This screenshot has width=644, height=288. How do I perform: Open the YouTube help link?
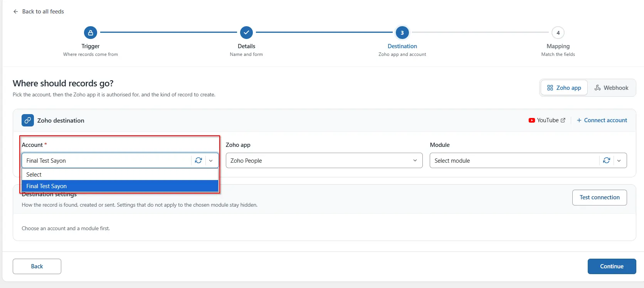547,120
